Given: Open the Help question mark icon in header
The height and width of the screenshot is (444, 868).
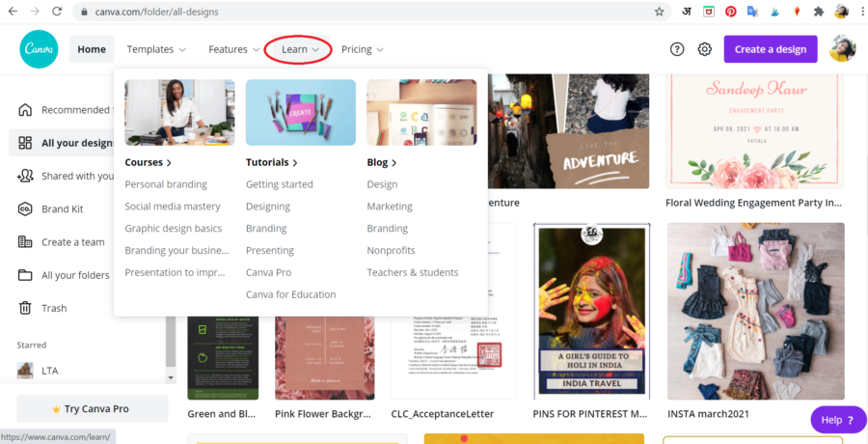Looking at the screenshot, I should pyautogui.click(x=677, y=49).
